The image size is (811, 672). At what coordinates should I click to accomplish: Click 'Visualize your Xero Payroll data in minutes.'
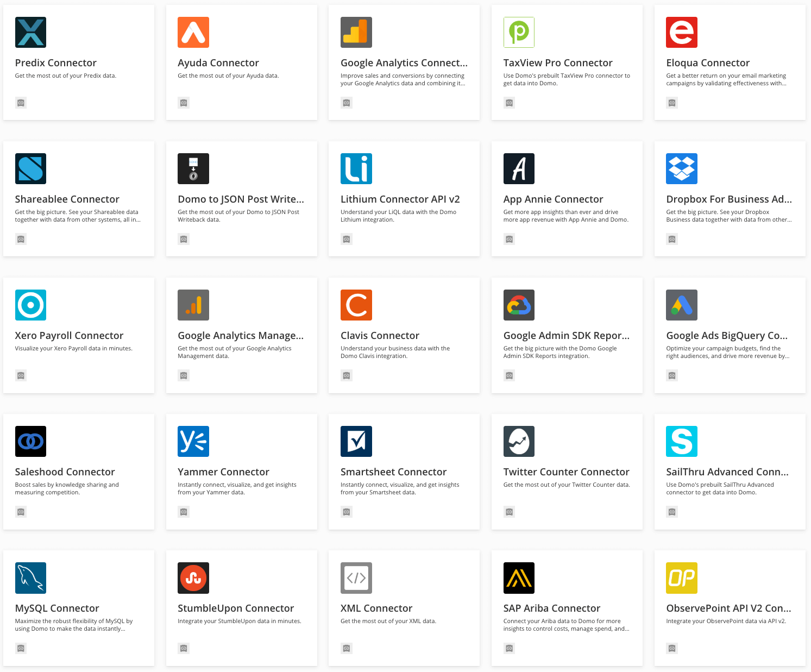[74, 348]
